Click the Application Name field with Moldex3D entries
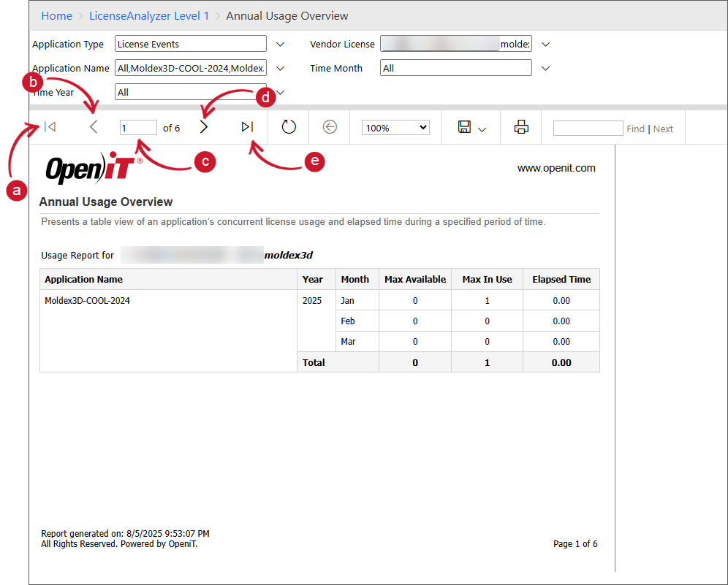Viewport: 728px width, 585px height. click(191, 68)
